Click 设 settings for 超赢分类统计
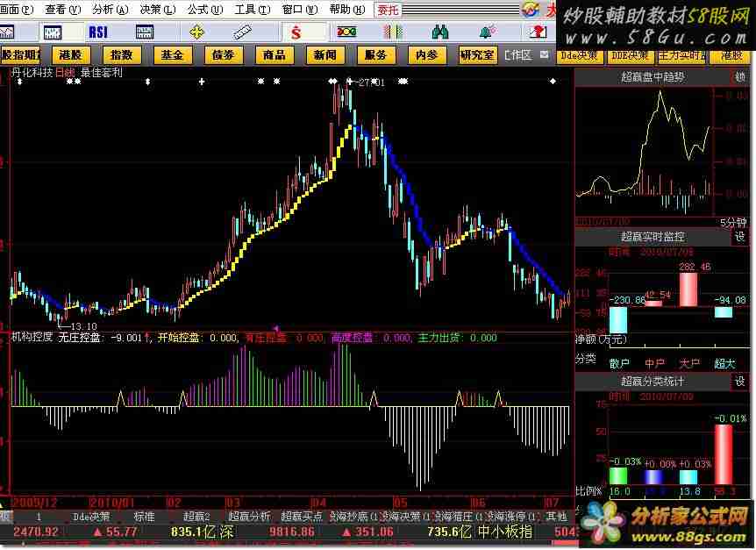 (739, 382)
